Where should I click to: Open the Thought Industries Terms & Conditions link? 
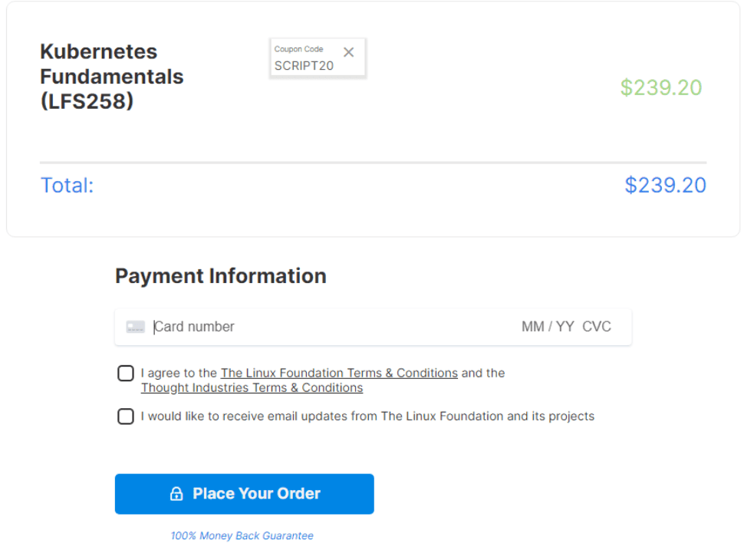pos(252,387)
